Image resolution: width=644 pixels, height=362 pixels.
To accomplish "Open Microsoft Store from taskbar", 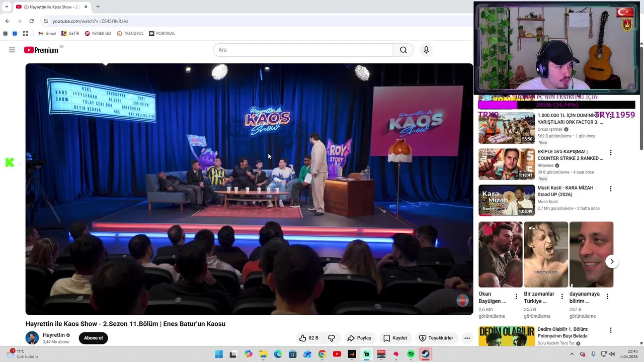I will pos(292,354).
